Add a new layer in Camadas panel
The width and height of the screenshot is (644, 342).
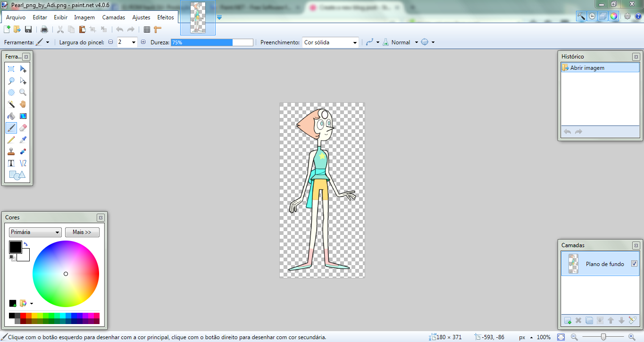point(568,321)
